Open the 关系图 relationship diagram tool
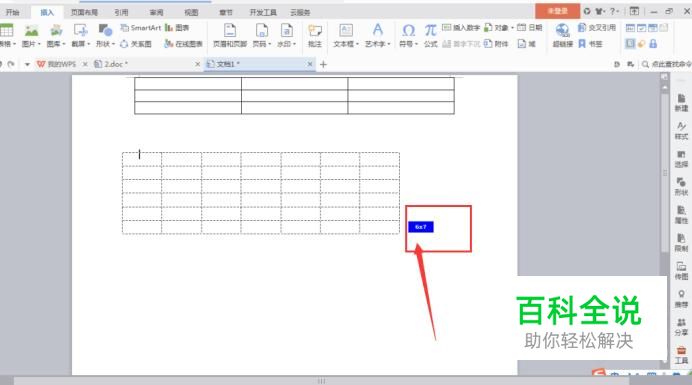 pos(136,44)
